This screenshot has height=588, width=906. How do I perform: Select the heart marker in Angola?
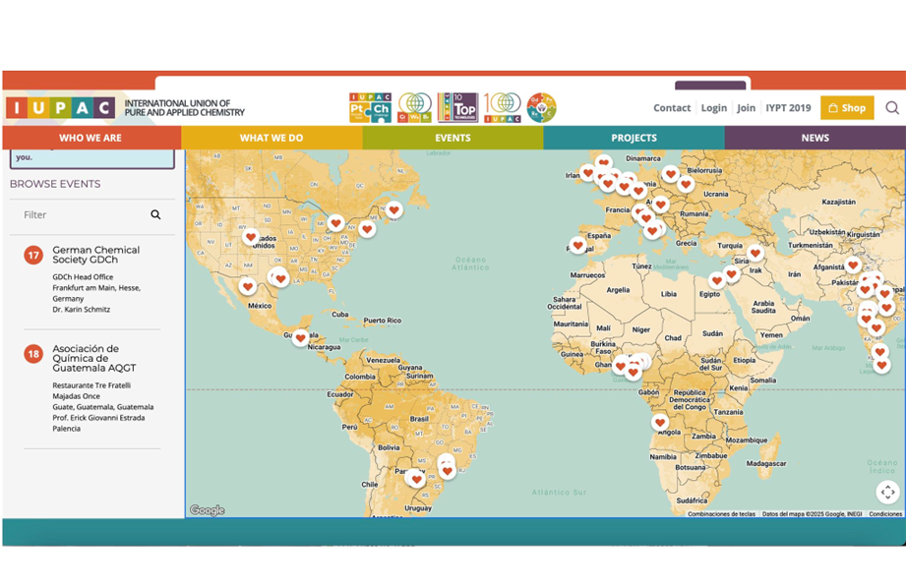[660, 423]
